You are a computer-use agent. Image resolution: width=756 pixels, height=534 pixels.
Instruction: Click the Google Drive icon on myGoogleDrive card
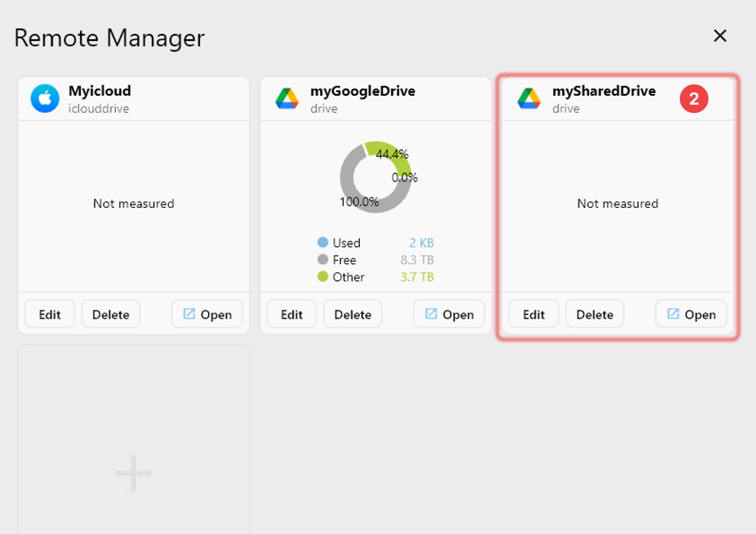287,98
